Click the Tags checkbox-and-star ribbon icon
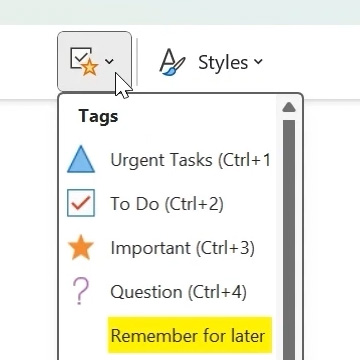The height and width of the screenshot is (360, 360). [x=84, y=61]
